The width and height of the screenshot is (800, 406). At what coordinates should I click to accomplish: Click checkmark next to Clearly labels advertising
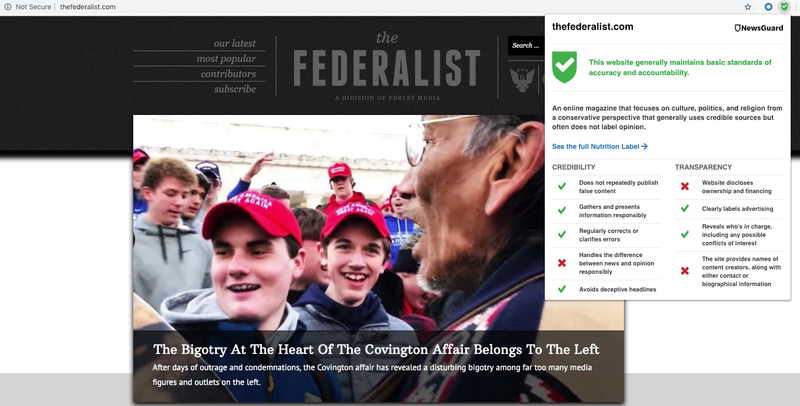pyautogui.click(x=685, y=209)
